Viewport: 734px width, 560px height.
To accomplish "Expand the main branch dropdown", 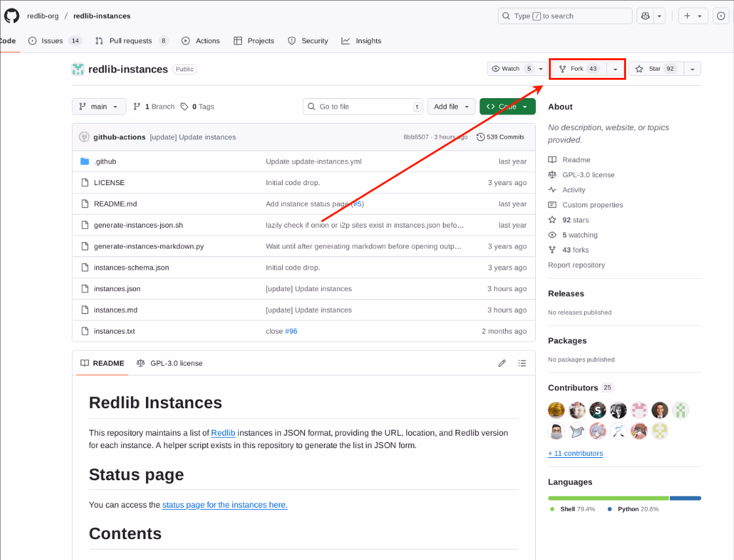I will tap(99, 107).
